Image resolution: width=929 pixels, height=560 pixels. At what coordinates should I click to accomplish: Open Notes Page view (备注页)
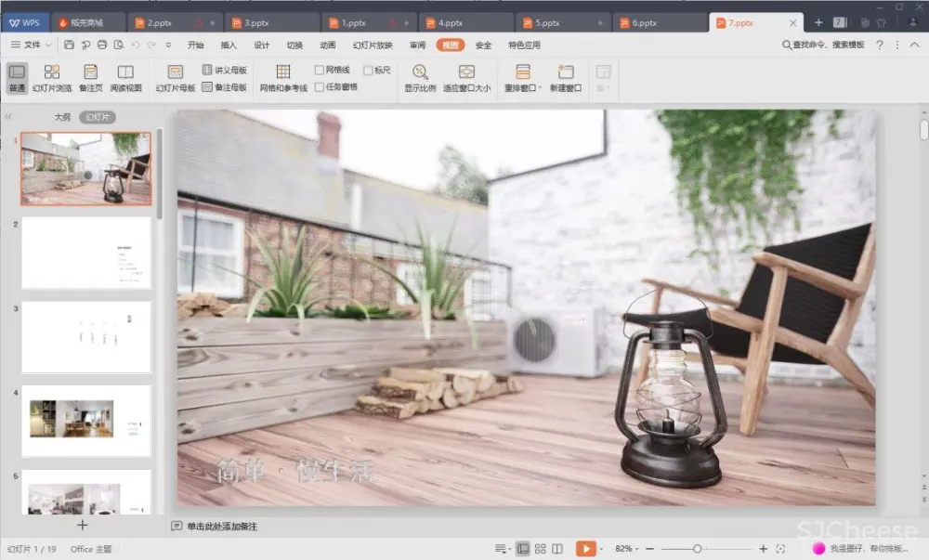tap(90, 78)
